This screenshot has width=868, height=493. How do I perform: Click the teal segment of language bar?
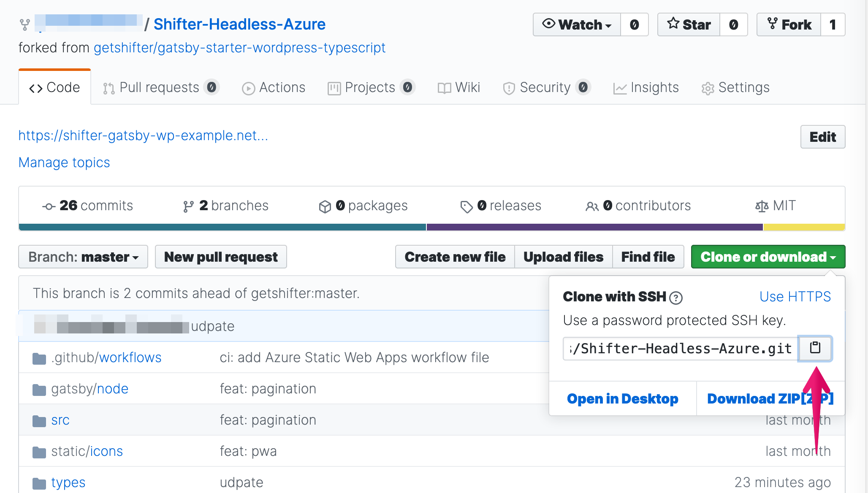click(x=222, y=227)
